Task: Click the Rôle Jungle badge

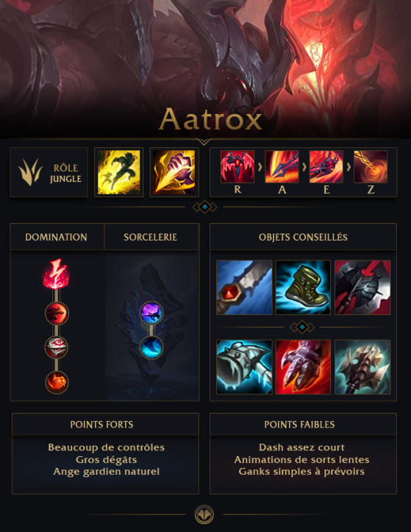Action: point(49,172)
